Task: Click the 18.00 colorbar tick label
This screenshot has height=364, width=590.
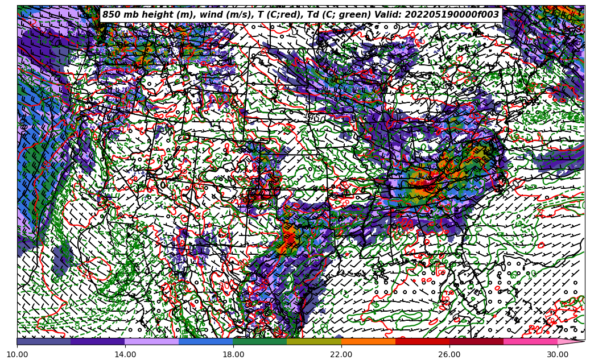Action: [233, 354]
